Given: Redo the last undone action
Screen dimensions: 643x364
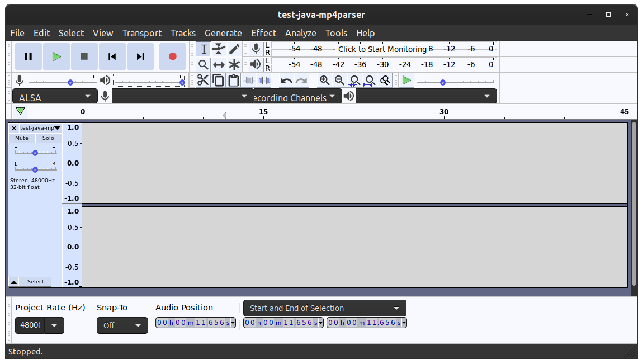Looking at the screenshot, I should (301, 81).
